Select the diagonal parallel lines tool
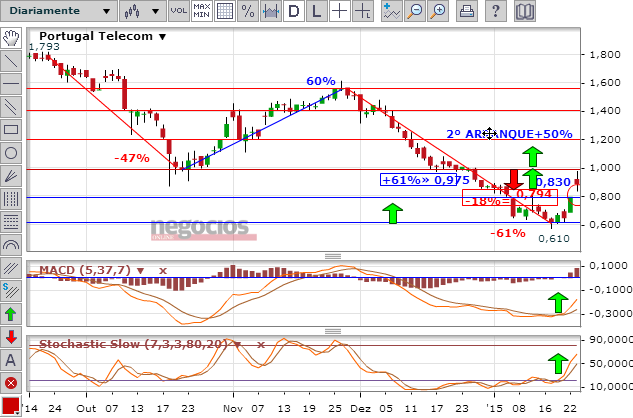Image resolution: width=633 pixels, height=418 pixels. tap(11, 268)
